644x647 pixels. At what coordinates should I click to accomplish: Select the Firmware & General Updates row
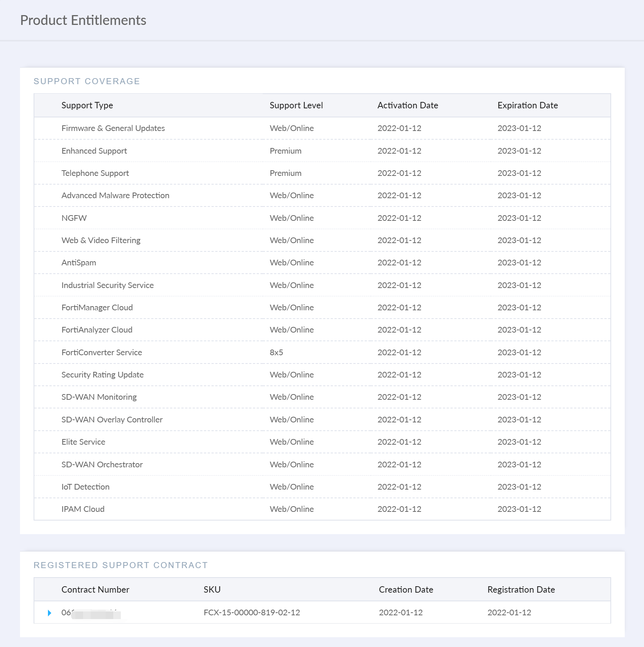pyautogui.click(x=113, y=128)
